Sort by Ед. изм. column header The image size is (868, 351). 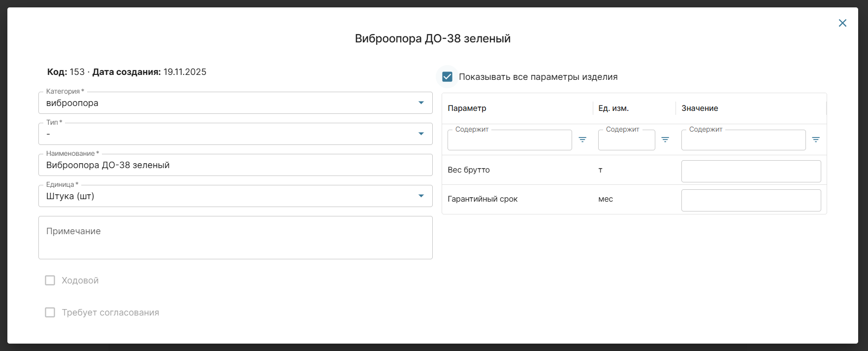coord(613,108)
